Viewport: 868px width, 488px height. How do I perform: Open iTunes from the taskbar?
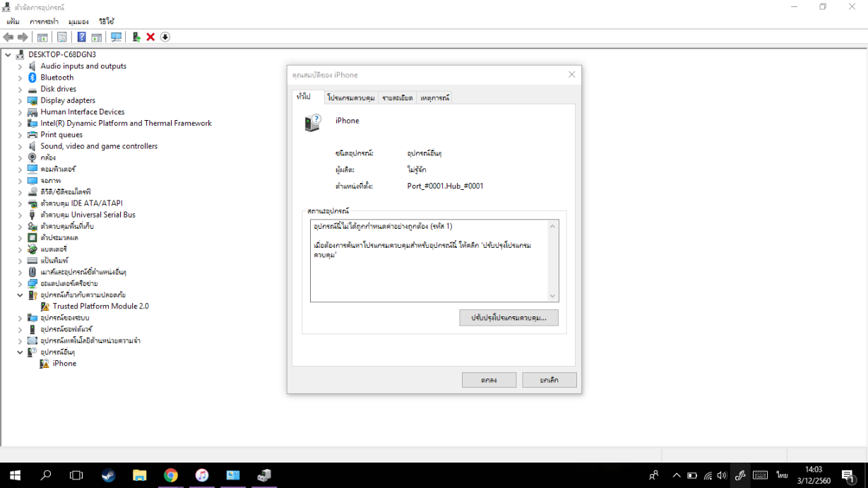pos(201,475)
